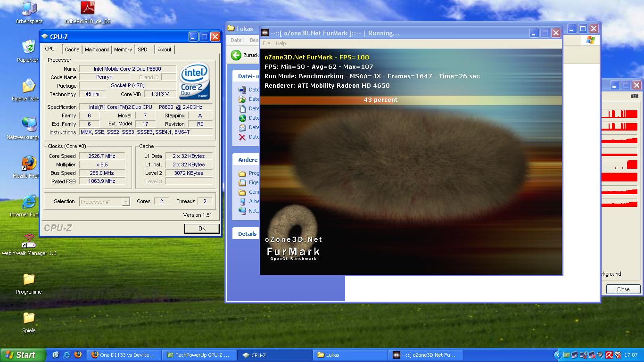The width and height of the screenshot is (644, 362).
Task: Switch to the Lukas folder taskbar button
Action: tap(350, 355)
